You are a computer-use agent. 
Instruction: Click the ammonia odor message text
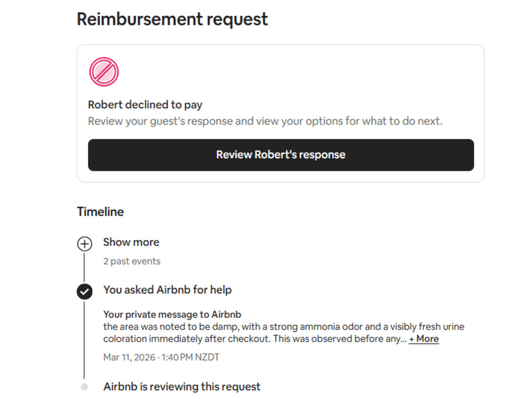point(284,327)
